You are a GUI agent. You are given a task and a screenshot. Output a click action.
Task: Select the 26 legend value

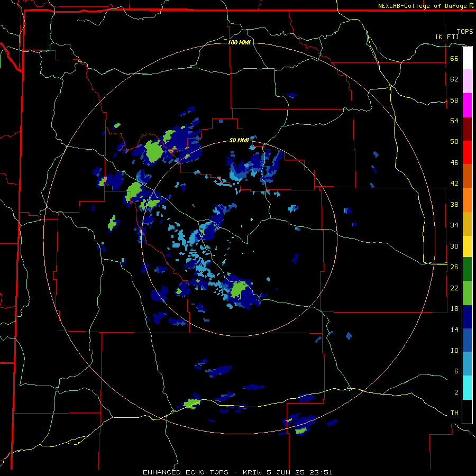[x=454, y=267]
